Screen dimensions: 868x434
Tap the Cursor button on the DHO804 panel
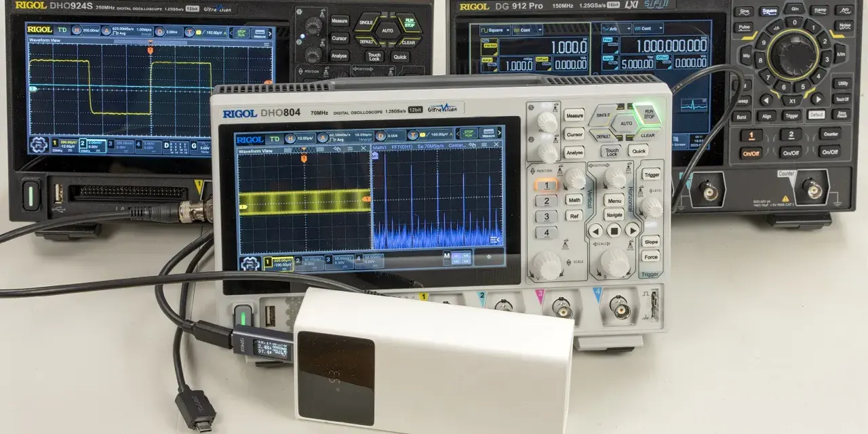coord(574,134)
